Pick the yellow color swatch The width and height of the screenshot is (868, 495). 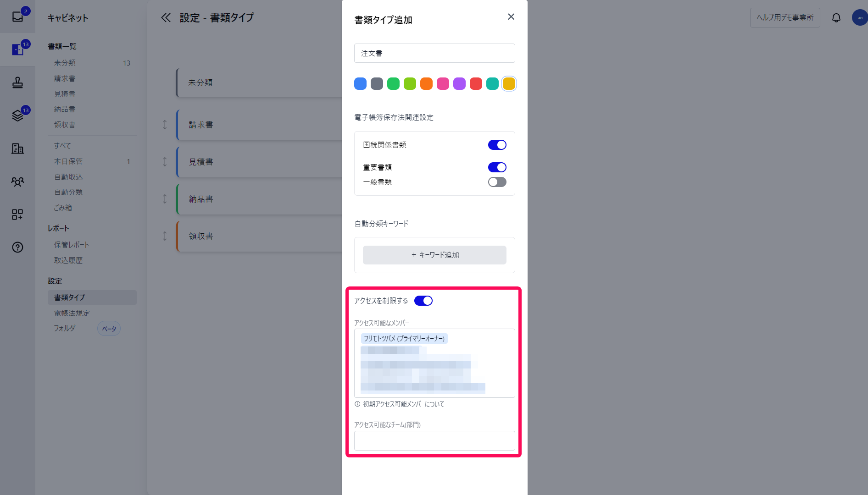[x=509, y=84]
